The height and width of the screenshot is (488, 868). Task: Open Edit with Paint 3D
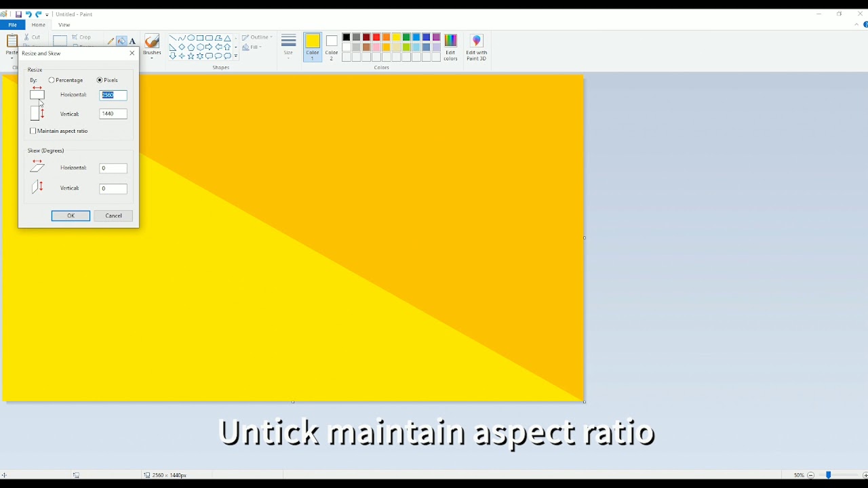click(476, 47)
